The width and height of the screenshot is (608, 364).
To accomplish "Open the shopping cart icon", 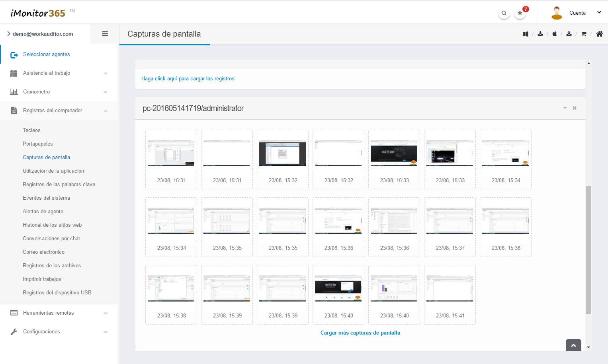I will [584, 34].
